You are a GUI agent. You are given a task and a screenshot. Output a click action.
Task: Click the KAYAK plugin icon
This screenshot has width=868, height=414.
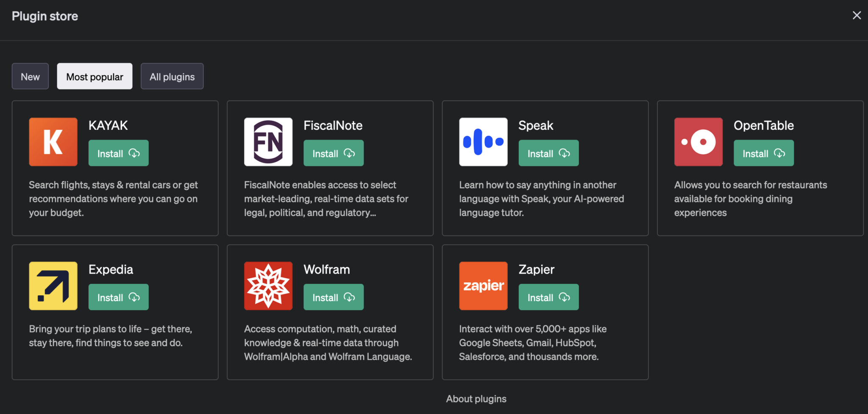click(53, 142)
